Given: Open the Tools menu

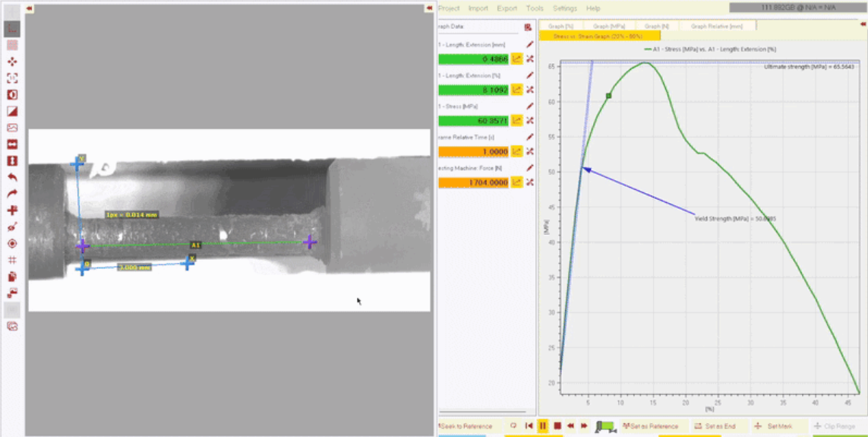Looking at the screenshot, I should (x=535, y=8).
